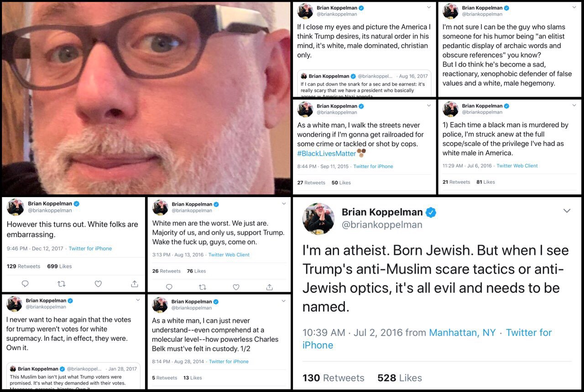Open chevron on 'I never want to hear' tweet
Viewport: 584px width, 392px height.
pyautogui.click(x=138, y=300)
